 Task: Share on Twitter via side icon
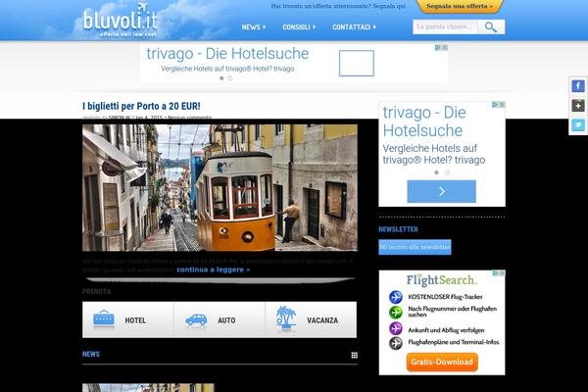[578, 124]
